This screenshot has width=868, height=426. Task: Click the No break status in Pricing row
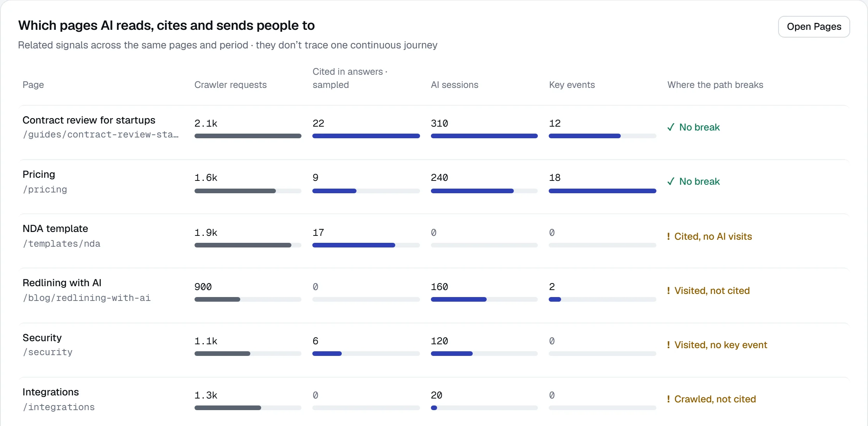point(699,182)
